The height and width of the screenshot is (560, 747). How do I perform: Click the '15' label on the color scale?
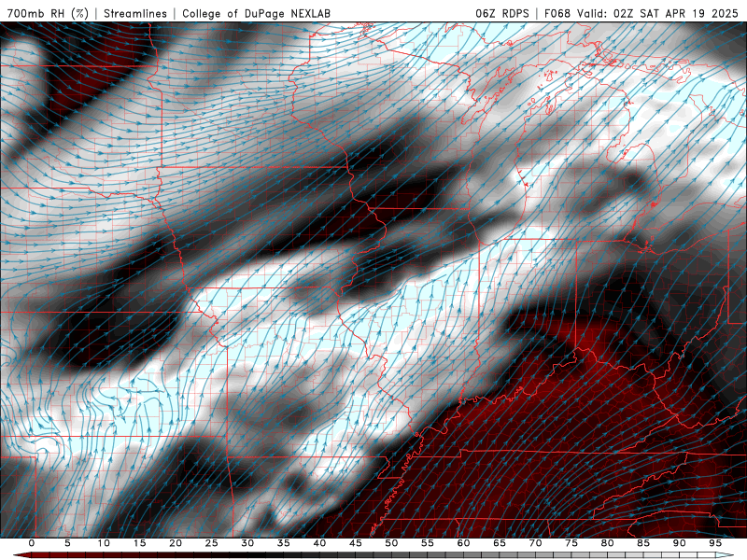click(x=139, y=543)
